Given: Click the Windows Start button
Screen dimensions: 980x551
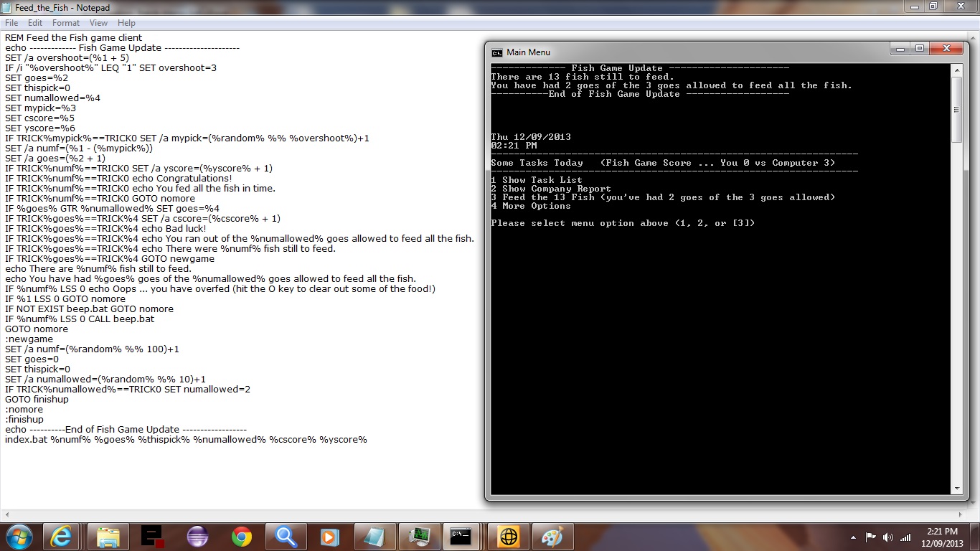Looking at the screenshot, I should [x=19, y=536].
